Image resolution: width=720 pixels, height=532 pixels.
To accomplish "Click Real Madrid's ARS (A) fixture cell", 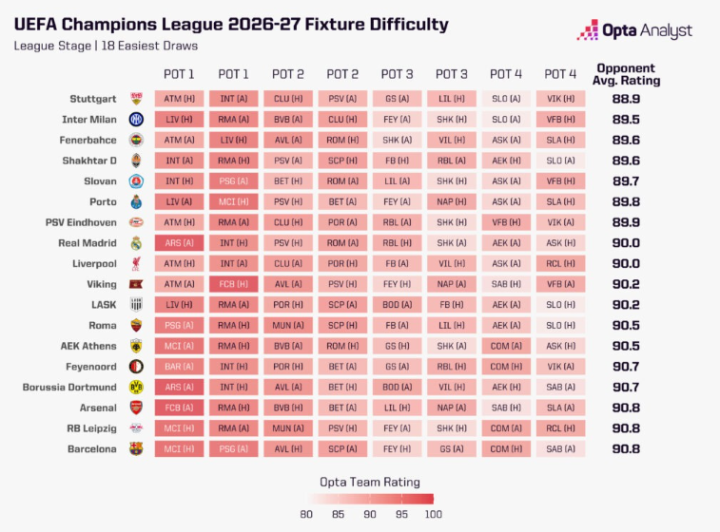I will tap(179, 243).
